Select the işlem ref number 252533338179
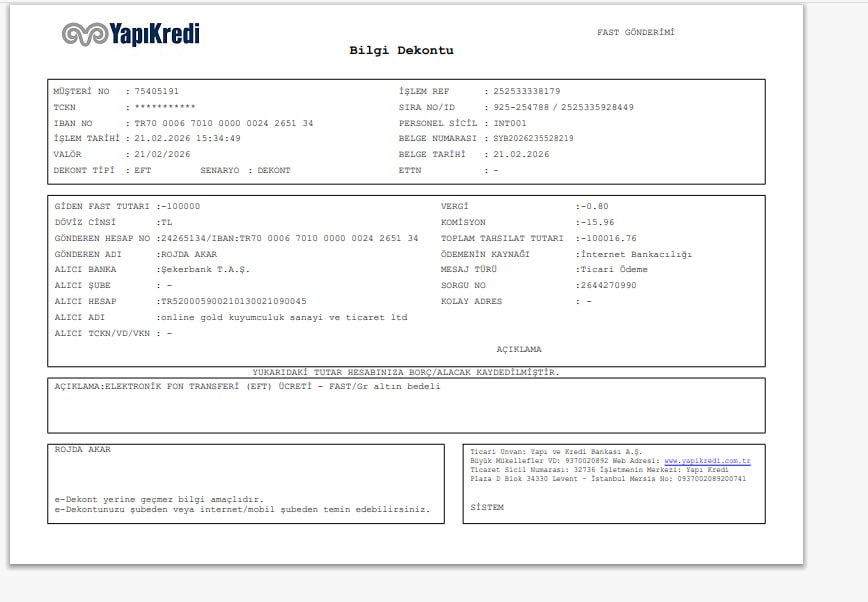 (526, 91)
